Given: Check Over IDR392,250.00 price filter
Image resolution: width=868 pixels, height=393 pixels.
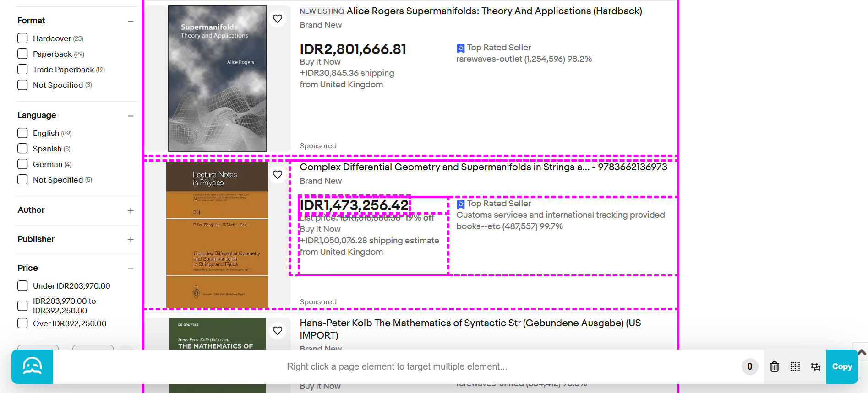Looking at the screenshot, I should (22, 323).
